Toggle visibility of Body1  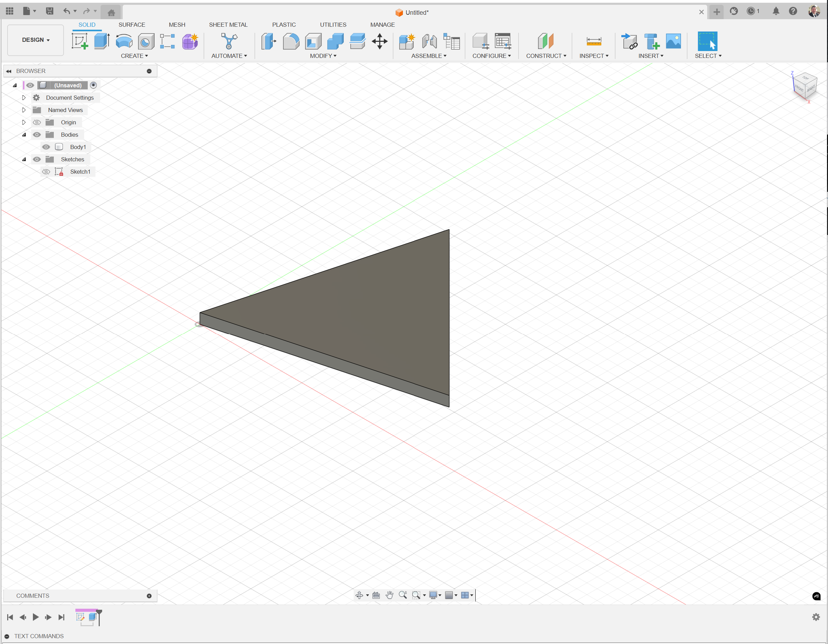point(46,147)
